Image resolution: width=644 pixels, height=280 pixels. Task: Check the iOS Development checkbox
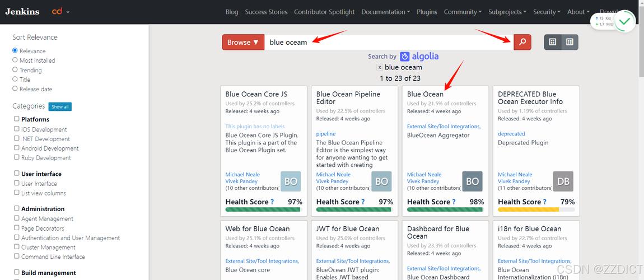point(16,128)
